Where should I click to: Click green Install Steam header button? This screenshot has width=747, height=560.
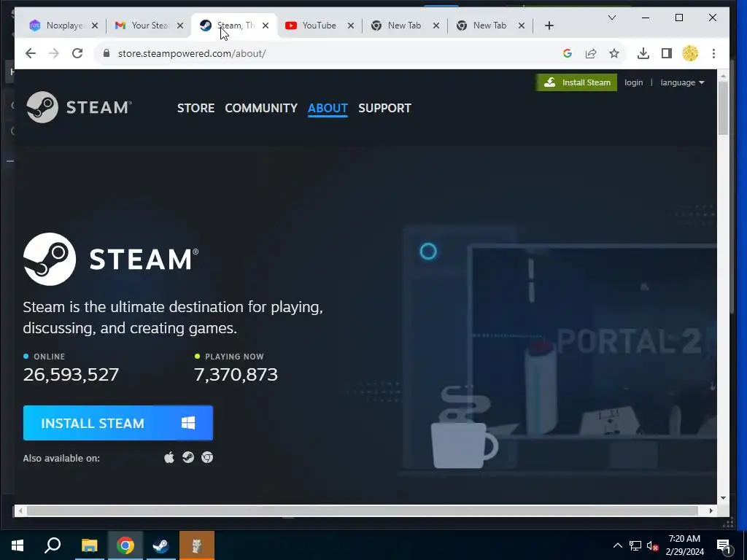pyautogui.click(x=576, y=82)
